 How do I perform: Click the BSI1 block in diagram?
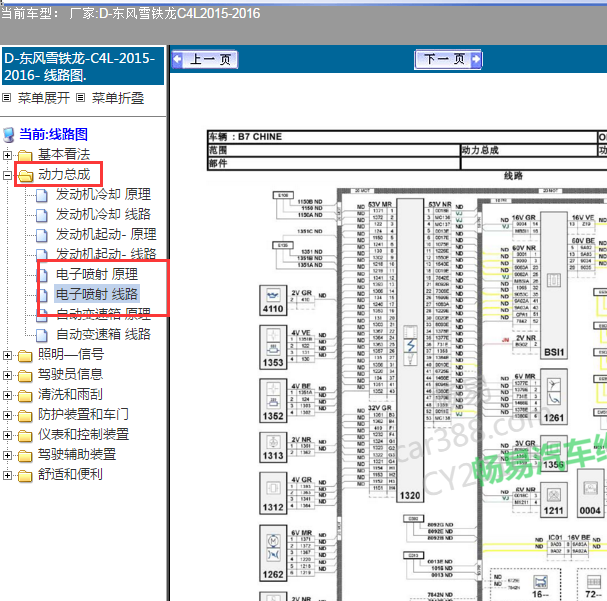click(554, 286)
